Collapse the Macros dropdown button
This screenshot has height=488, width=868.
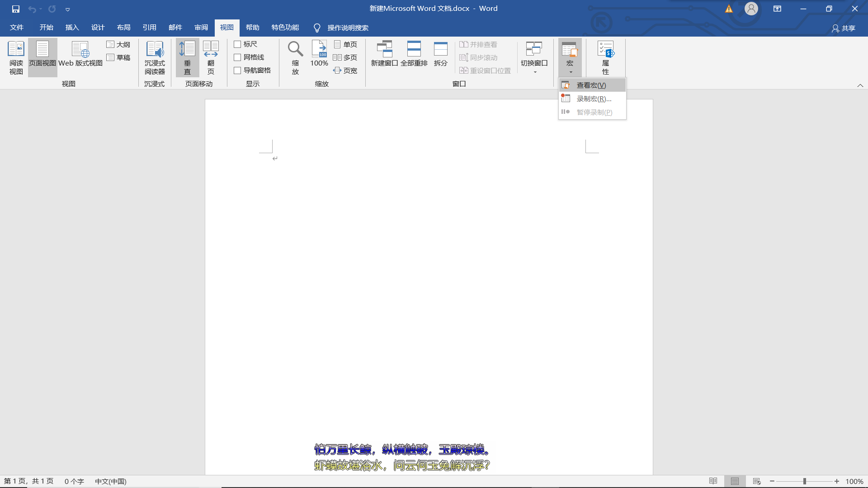tap(570, 57)
